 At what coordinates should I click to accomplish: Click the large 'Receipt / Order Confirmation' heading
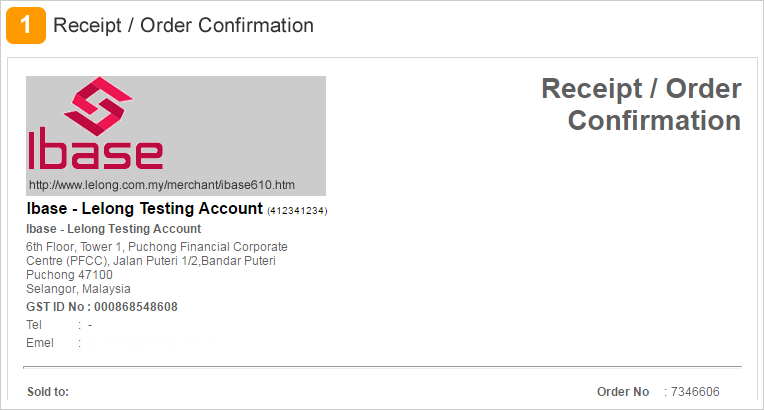click(642, 104)
